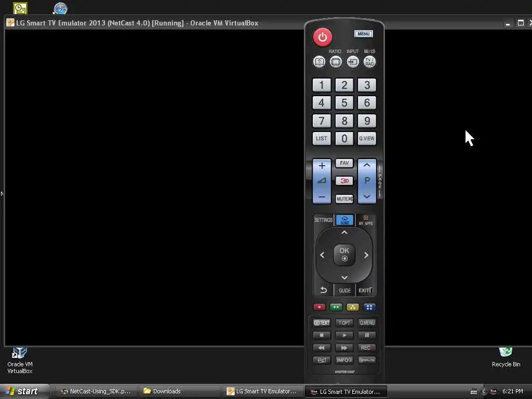Click the TV/RAD button on remote
Image resolution: width=532 pixels, height=399 pixels.
coord(369,62)
